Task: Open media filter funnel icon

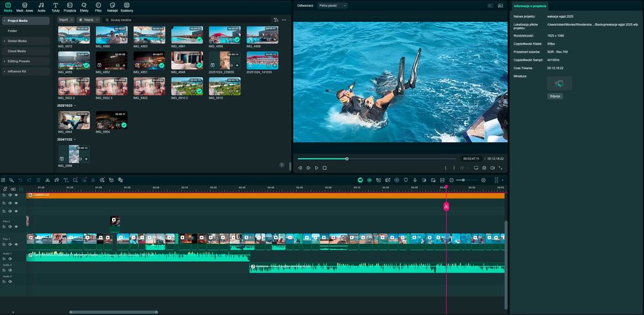Action: pyautogui.click(x=276, y=20)
